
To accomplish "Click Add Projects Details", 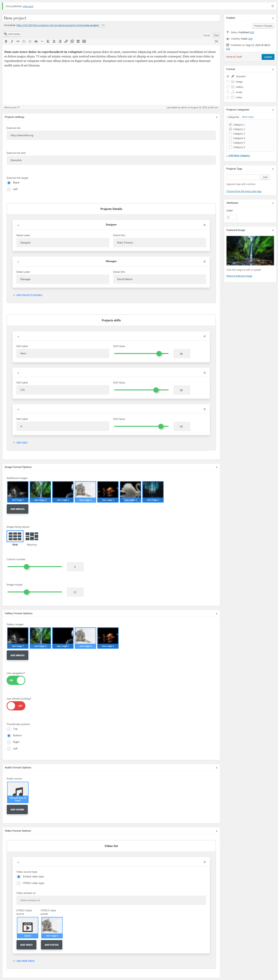I will (28, 295).
